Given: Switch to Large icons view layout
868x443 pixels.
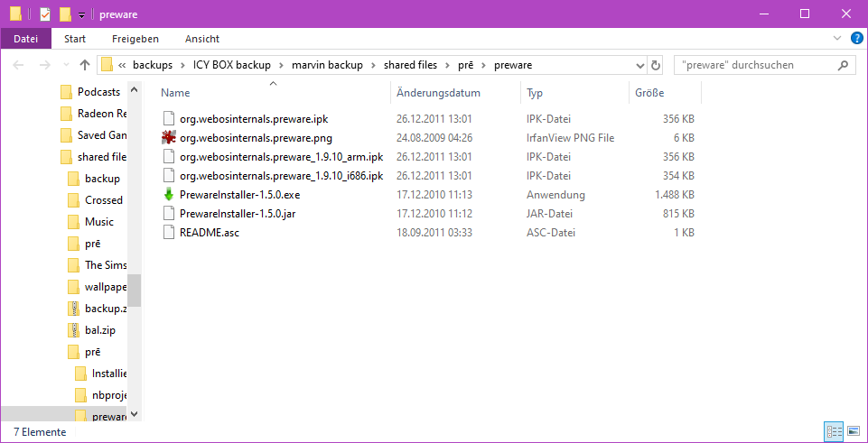Looking at the screenshot, I should coord(853,432).
